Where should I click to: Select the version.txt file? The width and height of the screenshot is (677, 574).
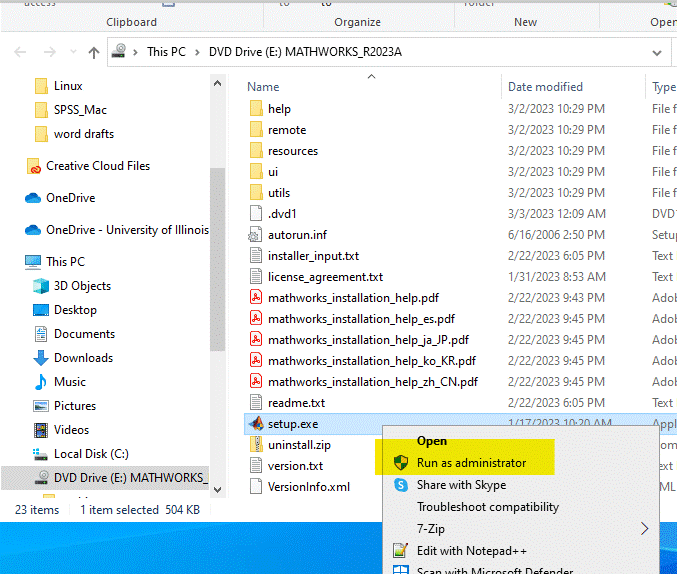pyautogui.click(x=286, y=466)
